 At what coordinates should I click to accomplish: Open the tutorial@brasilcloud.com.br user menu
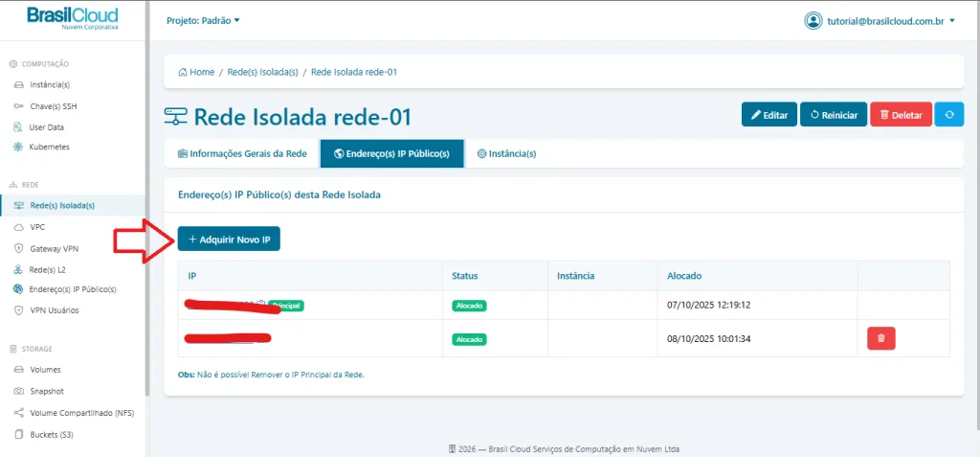(x=880, y=21)
